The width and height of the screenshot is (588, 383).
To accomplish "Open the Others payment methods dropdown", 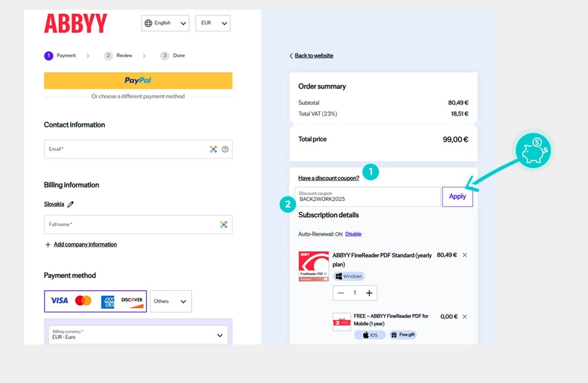I will pyautogui.click(x=171, y=301).
